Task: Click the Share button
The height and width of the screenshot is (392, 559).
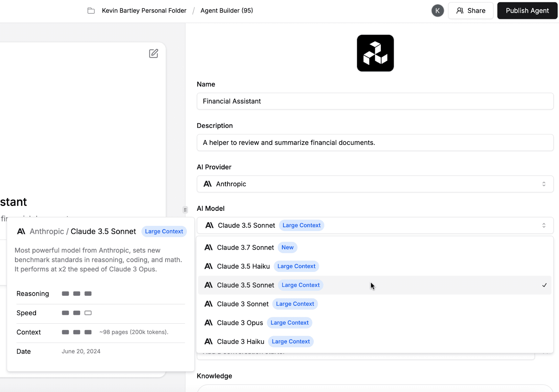Action: pyautogui.click(x=471, y=10)
